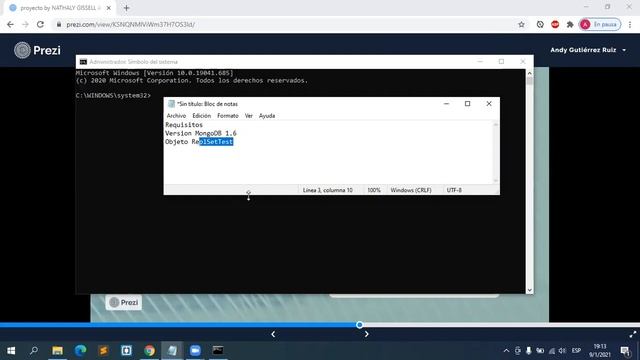Go forward in Chrome browser

(x=25, y=24)
